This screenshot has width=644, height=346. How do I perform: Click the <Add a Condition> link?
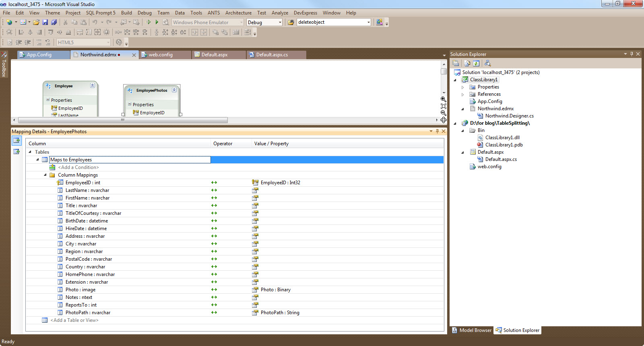[78, 167]
